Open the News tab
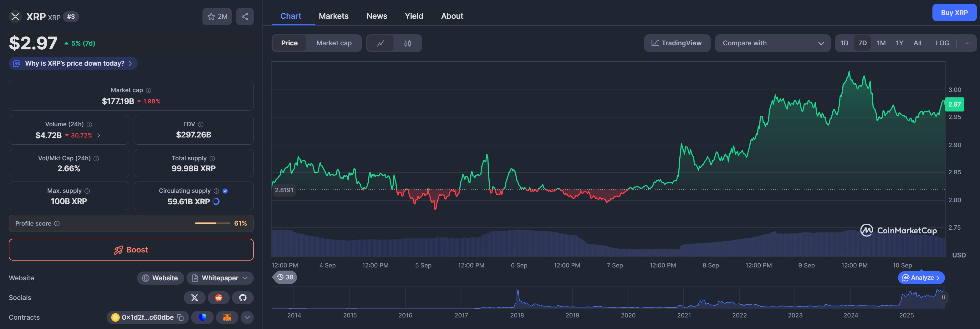Viewport: 980px width, 329px height. (376, 16)
